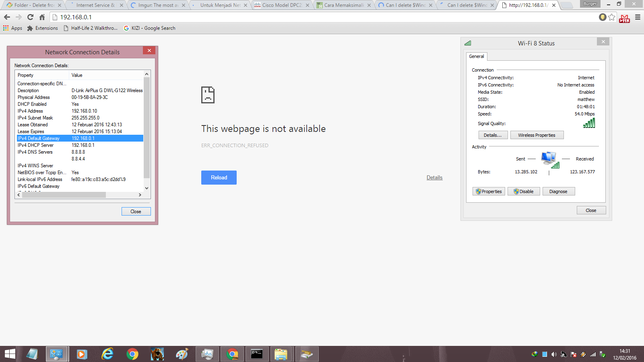Click the Details link on error page
Screen dimensions: 644x362
434,177
